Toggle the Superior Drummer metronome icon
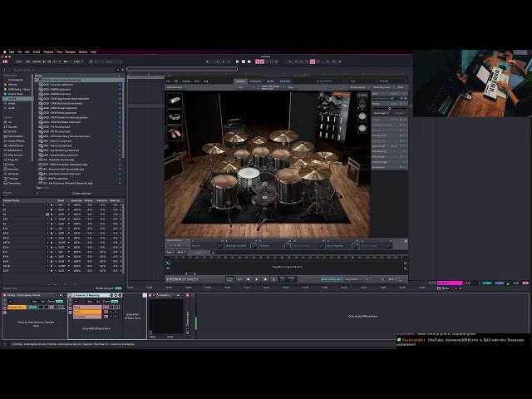 [273, 279]
